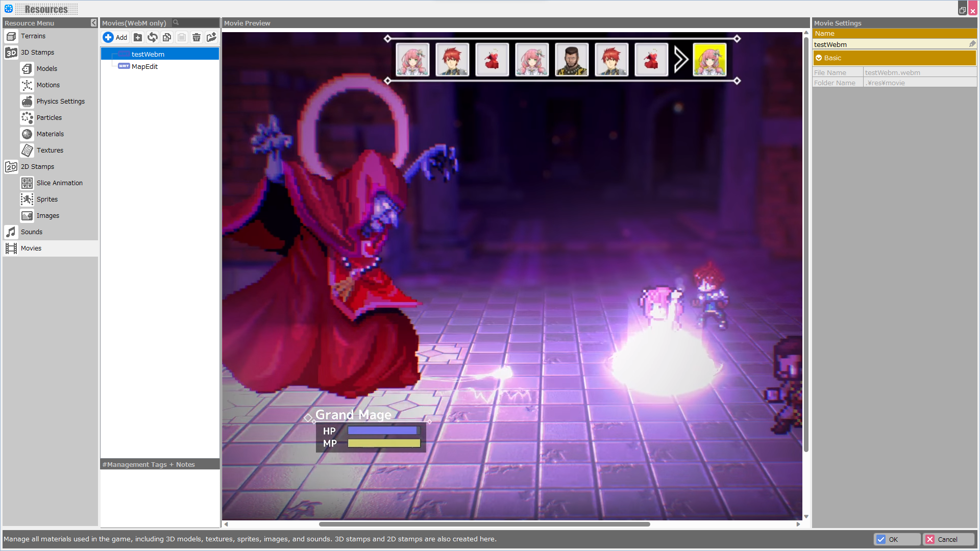The height and width of the screenshot is (551, 980).
Task: Open the Sounds resource section
Action: coord(32,232)
